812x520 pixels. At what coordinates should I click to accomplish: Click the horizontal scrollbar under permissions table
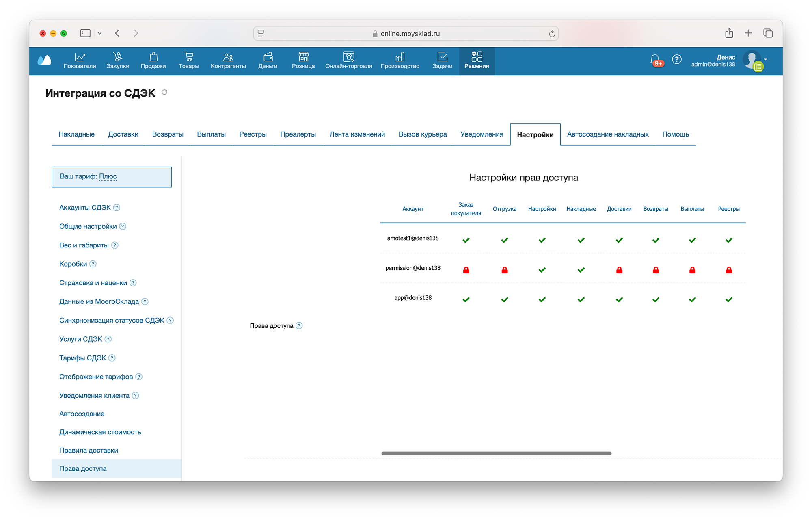point(496,453)
